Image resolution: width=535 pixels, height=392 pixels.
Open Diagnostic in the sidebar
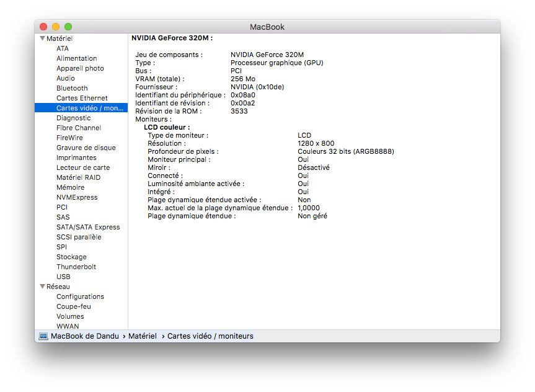tap(74, 118)
